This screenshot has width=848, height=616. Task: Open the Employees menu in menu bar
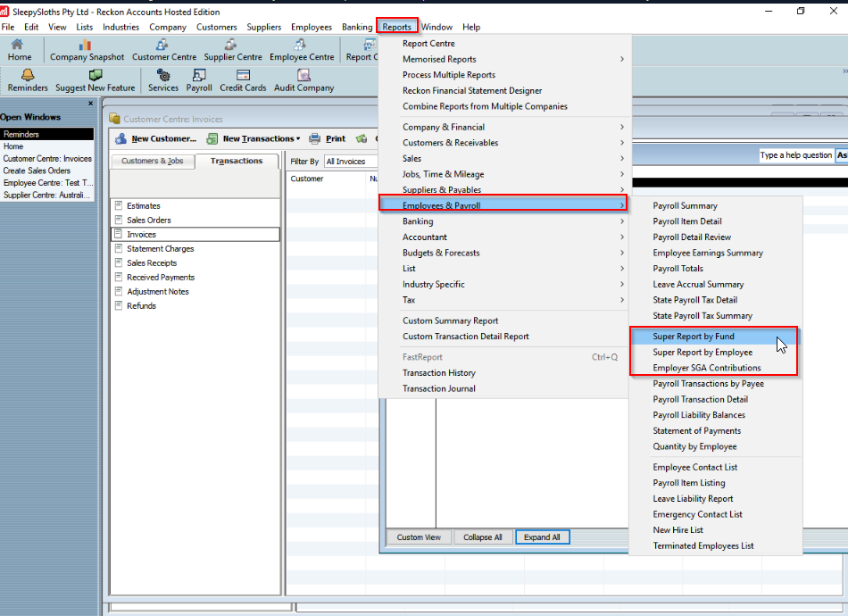(312, 27)
